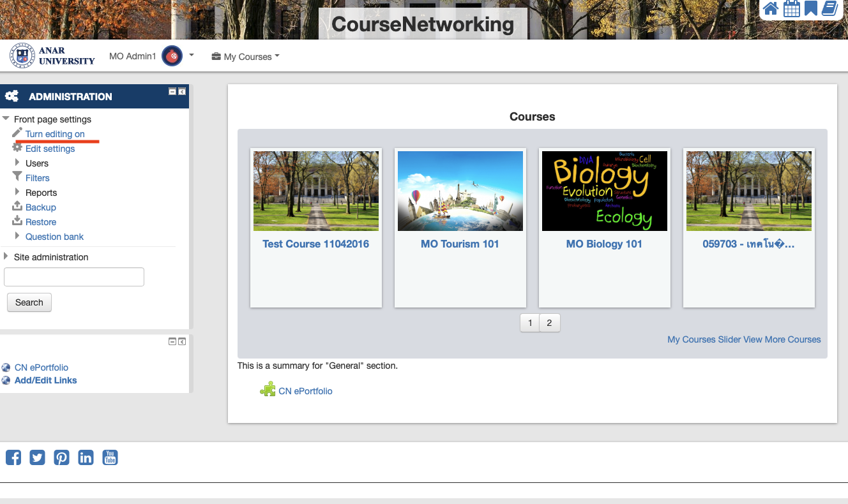The width and height of the screenshot is (848, 504).
Task: Open the Edit settings link
Action: point(50,149)
